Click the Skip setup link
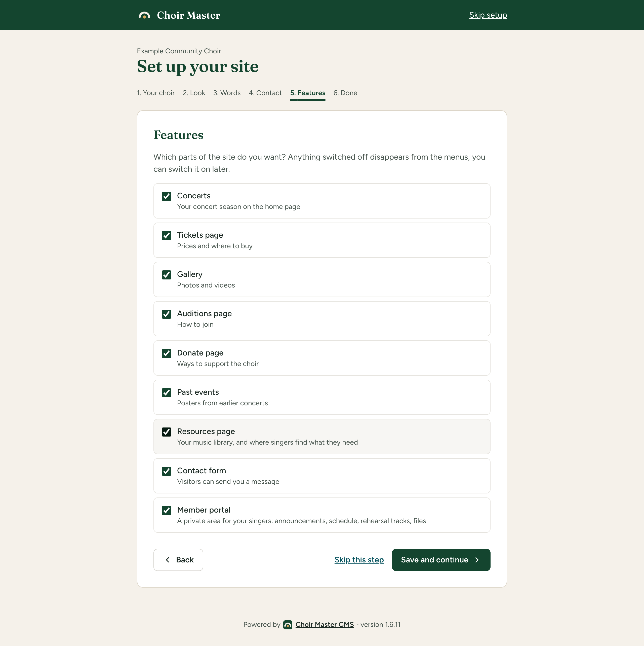The image size is (644, 646). pos(488,15)
